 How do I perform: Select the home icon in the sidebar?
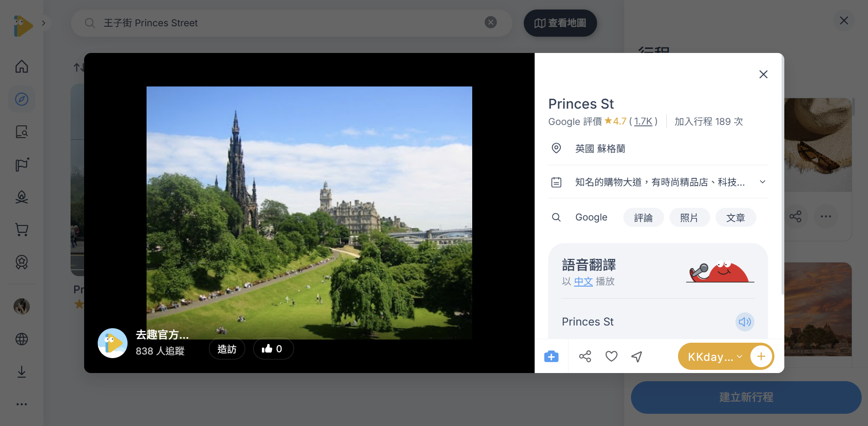tap(21, 66)
